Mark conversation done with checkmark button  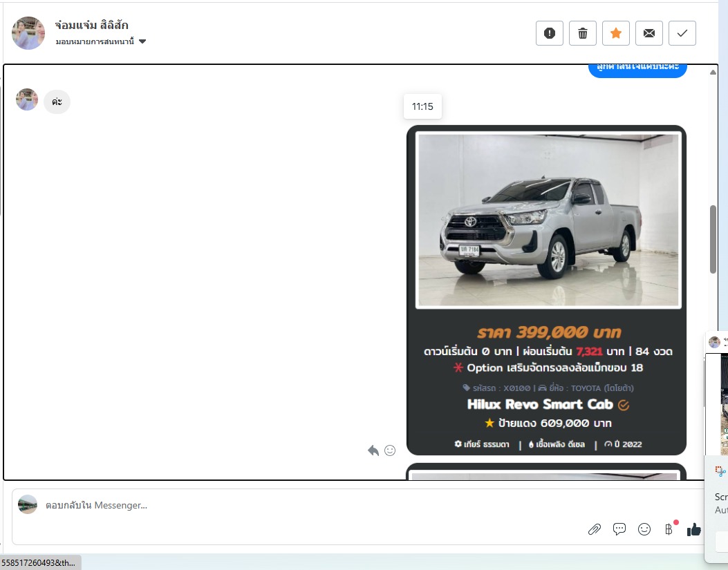point(682,33)
